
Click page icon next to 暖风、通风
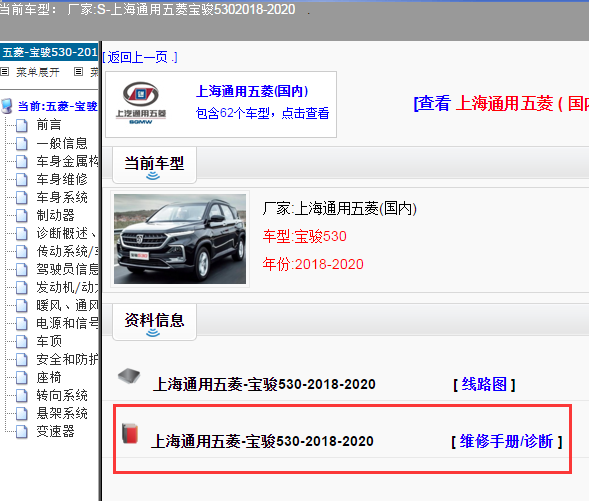coord(22,305)
